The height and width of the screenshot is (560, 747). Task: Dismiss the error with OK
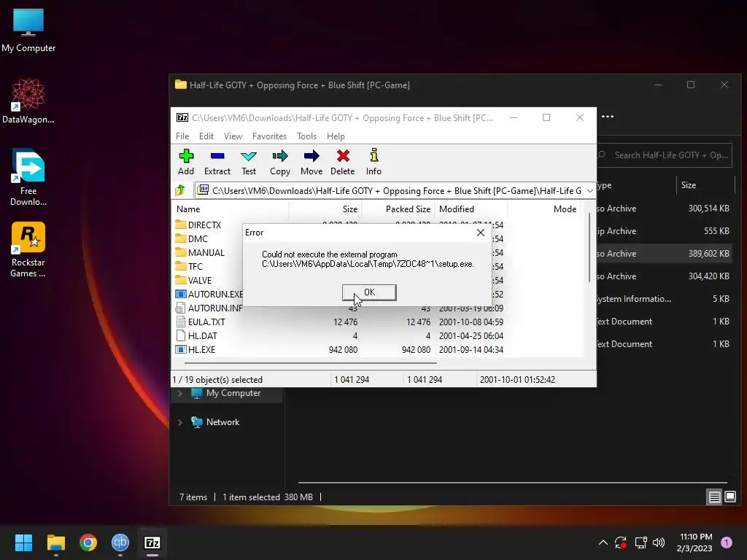(369, 292)
